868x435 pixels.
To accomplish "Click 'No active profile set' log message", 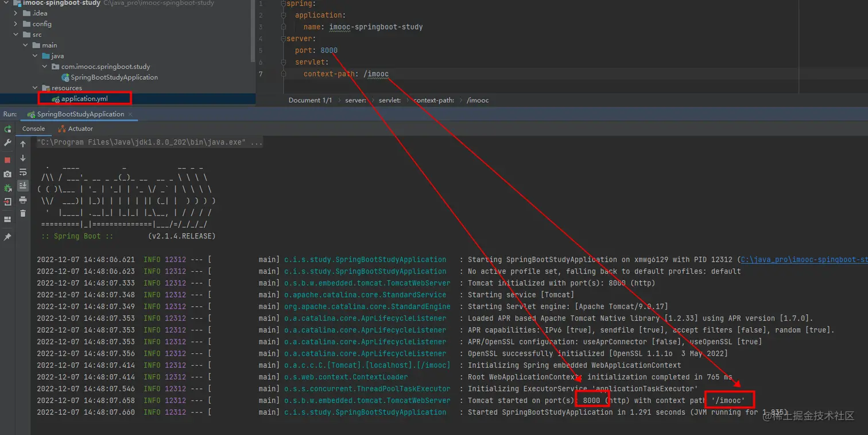I will click(604, 271).
